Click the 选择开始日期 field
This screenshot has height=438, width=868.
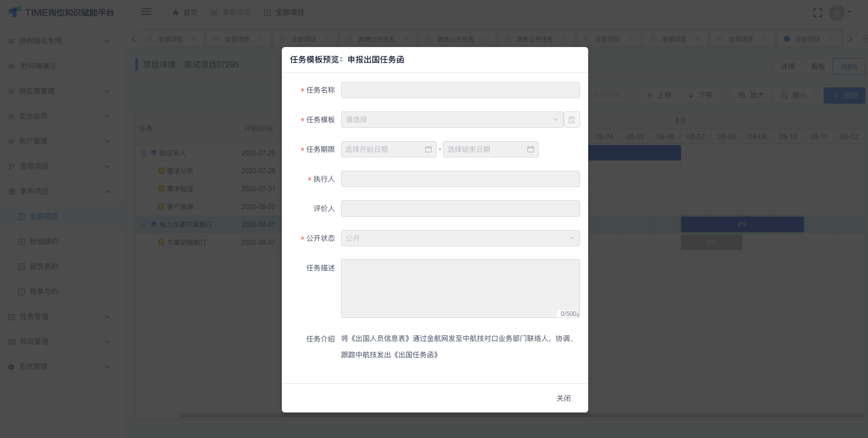tap(389, 149)
